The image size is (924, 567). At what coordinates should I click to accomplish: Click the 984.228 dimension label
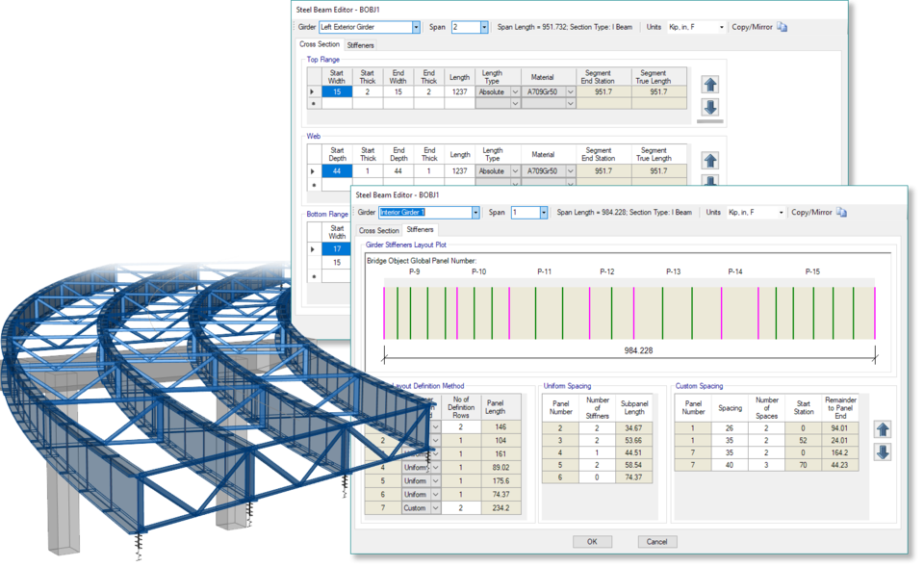(x=638, y=350)
